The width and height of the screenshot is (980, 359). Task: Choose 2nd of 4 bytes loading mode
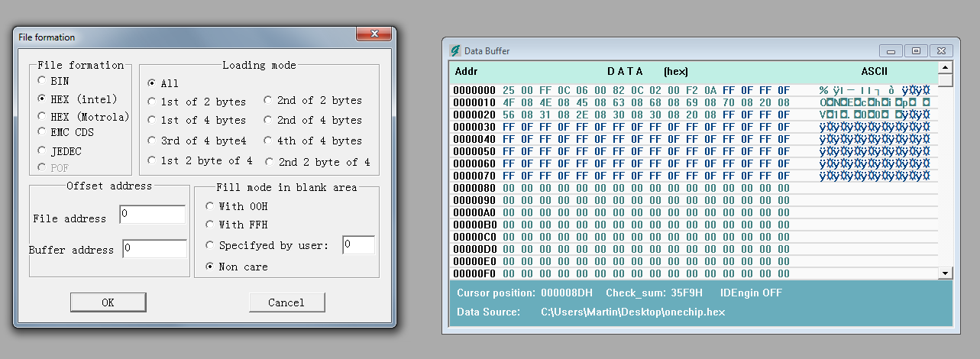(268, 120)
